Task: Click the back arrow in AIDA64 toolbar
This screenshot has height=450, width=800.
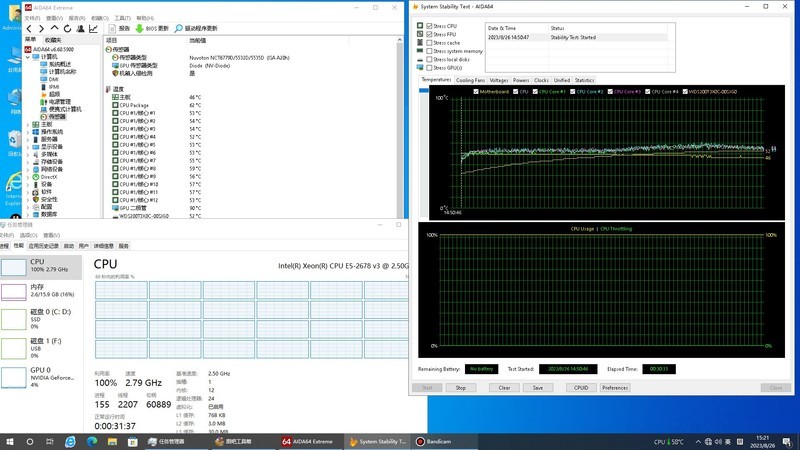Action: 27,29
